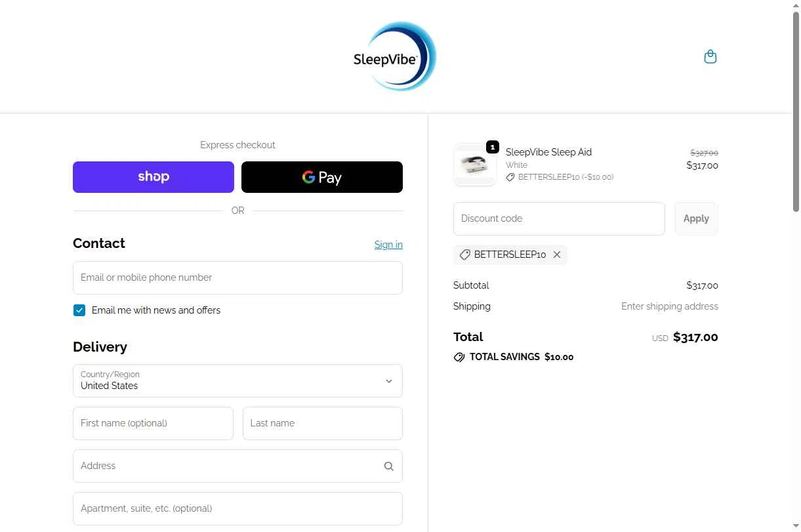Click the SleepVibe Sleep Aid product thumbnail
This screenshot has height=532, width=801.
coord(475,165)
